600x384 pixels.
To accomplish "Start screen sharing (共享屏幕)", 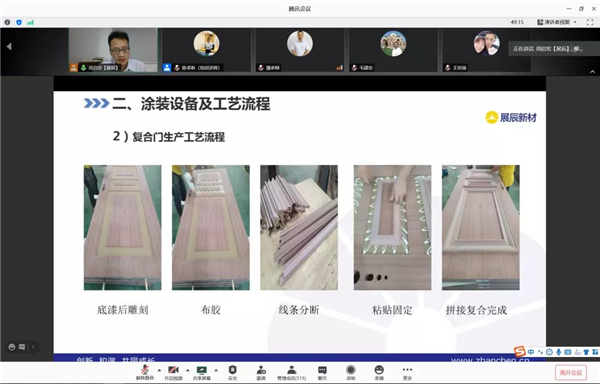I will point(202,373).
